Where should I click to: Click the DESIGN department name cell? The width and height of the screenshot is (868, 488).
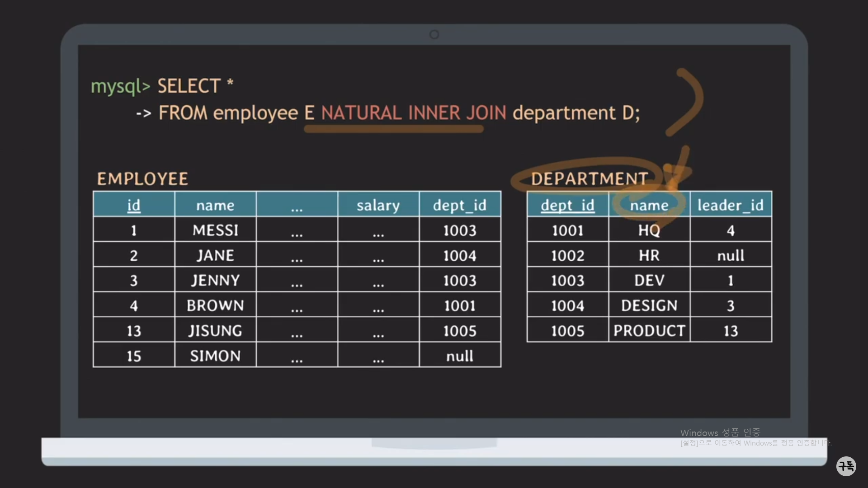(x=649, y=306)
